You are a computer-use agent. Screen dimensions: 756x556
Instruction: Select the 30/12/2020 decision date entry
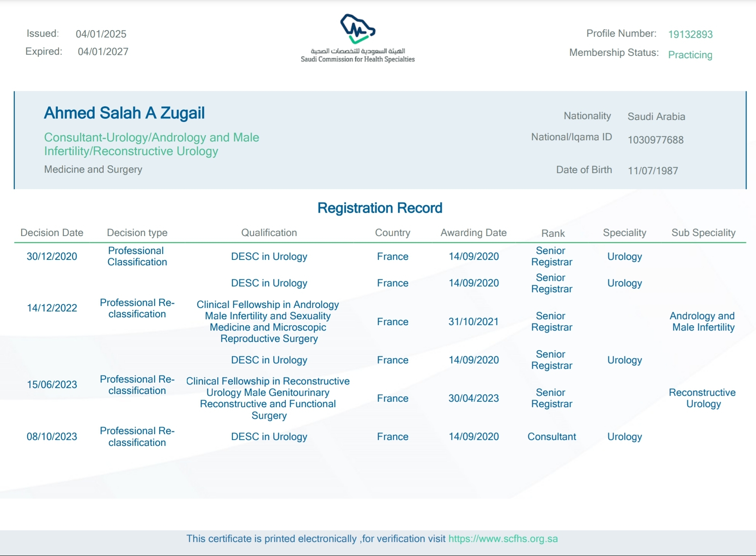pyautogui.click(x=52, y=256)
